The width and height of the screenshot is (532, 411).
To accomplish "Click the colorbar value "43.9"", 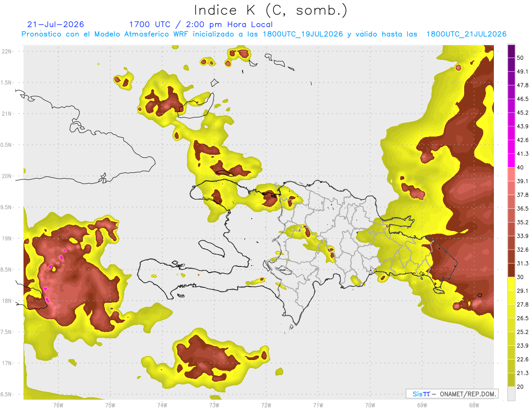I will click(x=523, y=126).
